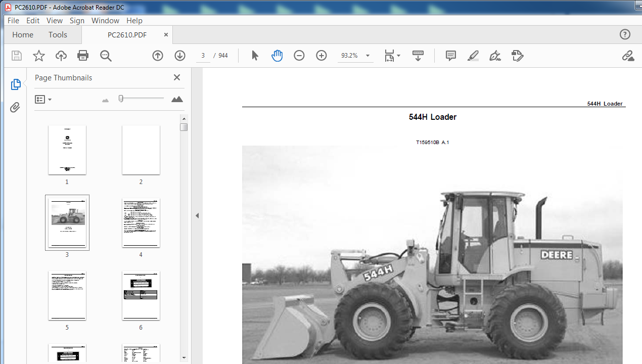Click the scrolling mode keyboard icon
Screen dimensions: 642x364
click(418, 56)
